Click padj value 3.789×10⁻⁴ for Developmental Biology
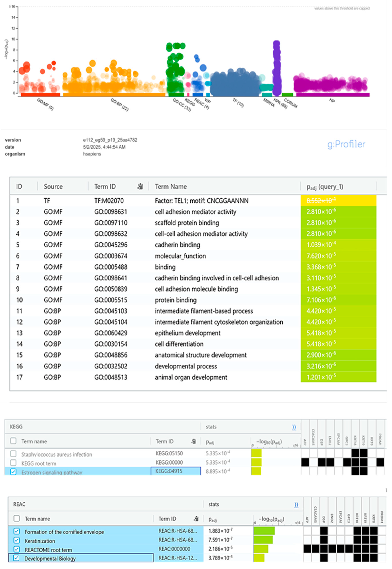This screenshot has width=392, height=569. (220, 558)
